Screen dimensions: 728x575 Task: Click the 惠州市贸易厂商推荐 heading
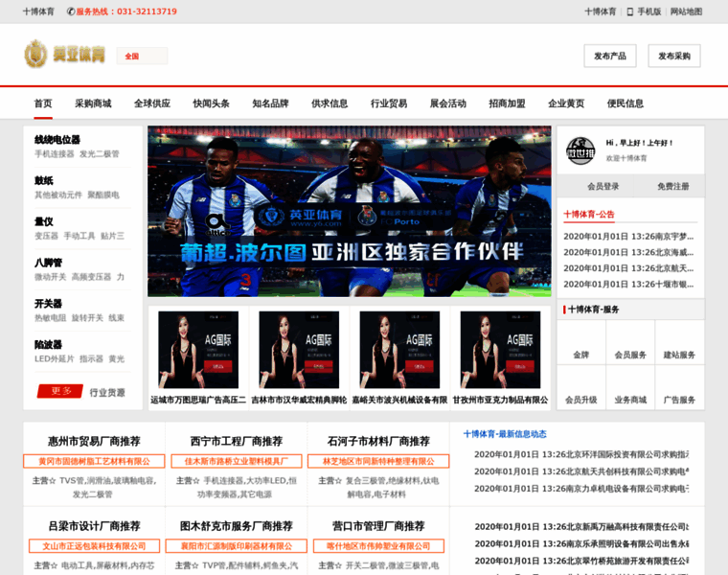pyautogui.click(x=94, y=441)
